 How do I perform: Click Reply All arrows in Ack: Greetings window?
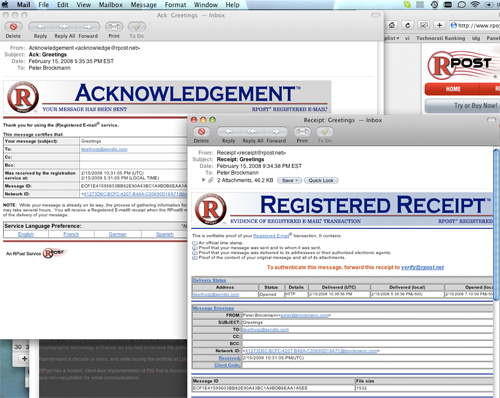pyautogui.click(x=64, y=27)
